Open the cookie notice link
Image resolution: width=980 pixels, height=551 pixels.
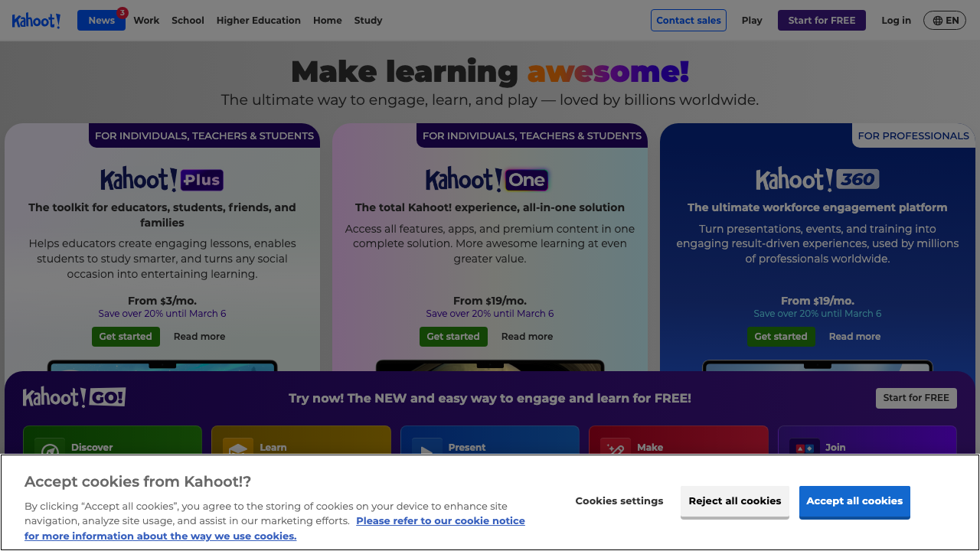[440, 520]
